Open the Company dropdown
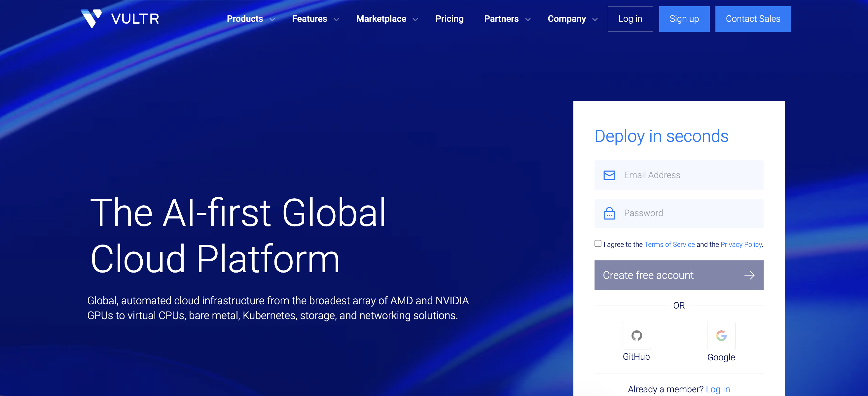Viewport: 868px width, 396px height. click(567, 19)
